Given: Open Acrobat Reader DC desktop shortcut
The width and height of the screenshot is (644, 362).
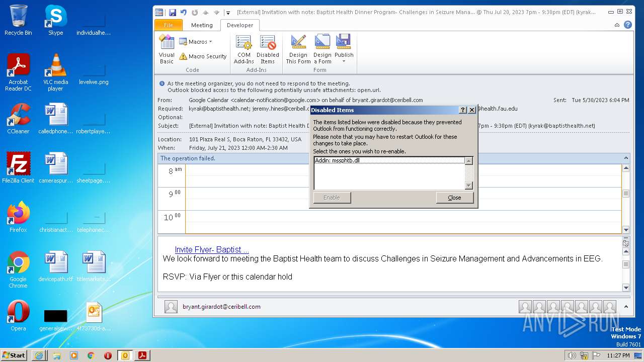Looking at the screenshot, I should [x=18, y=72].
